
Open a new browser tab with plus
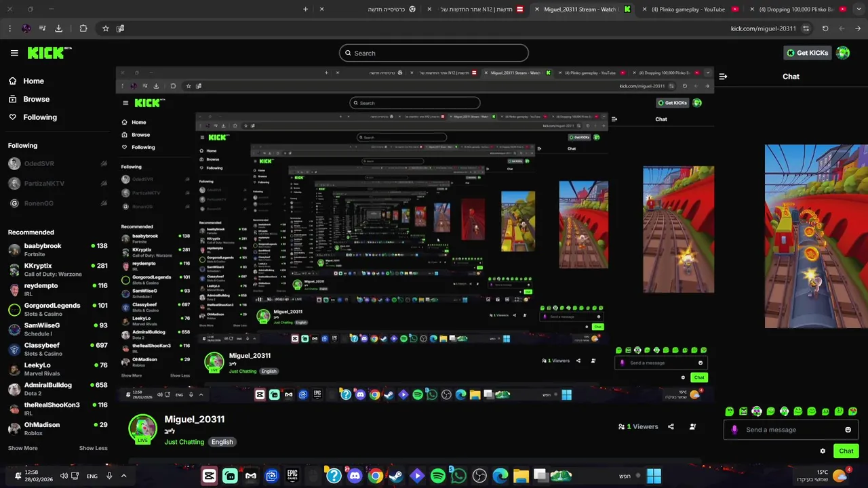[305, 9]
